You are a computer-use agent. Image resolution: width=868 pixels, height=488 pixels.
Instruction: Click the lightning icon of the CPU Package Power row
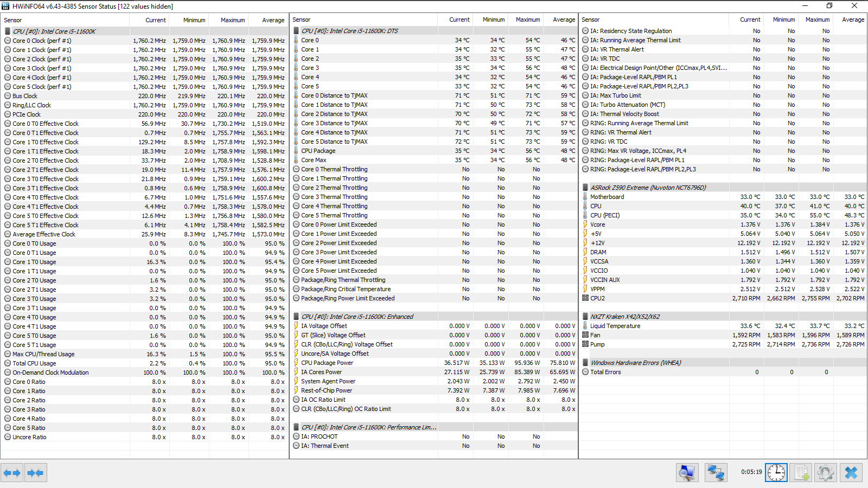(x=296, y=363)
